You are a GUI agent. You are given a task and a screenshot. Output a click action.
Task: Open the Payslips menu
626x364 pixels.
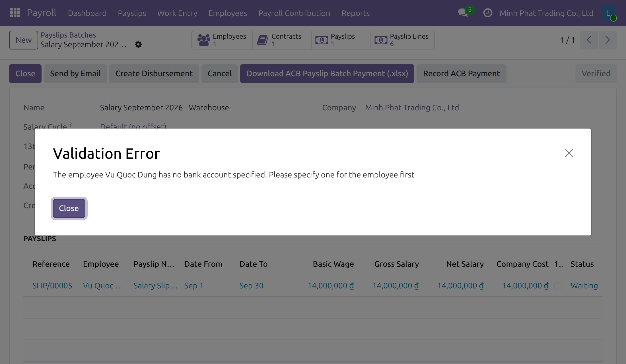point(132,13)
